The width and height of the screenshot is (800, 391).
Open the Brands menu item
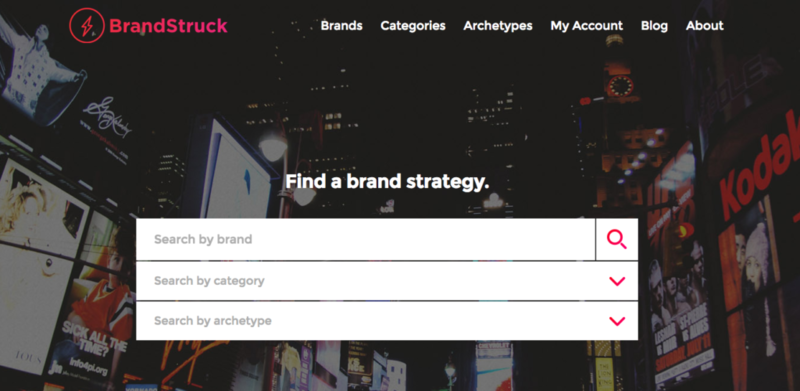click(341, 26)
